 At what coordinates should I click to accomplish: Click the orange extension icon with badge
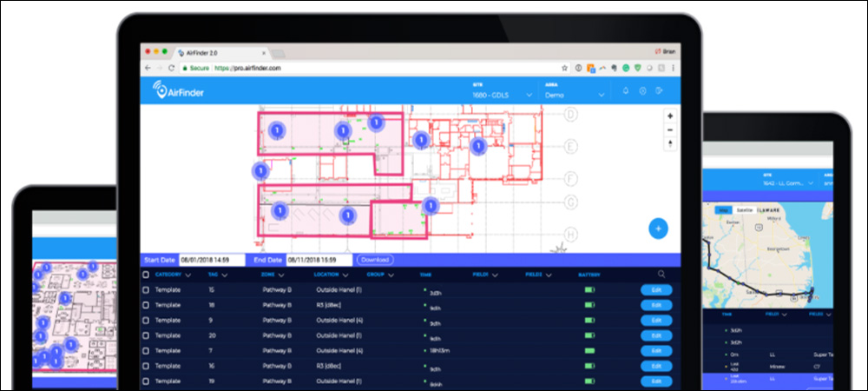[590, 68]
